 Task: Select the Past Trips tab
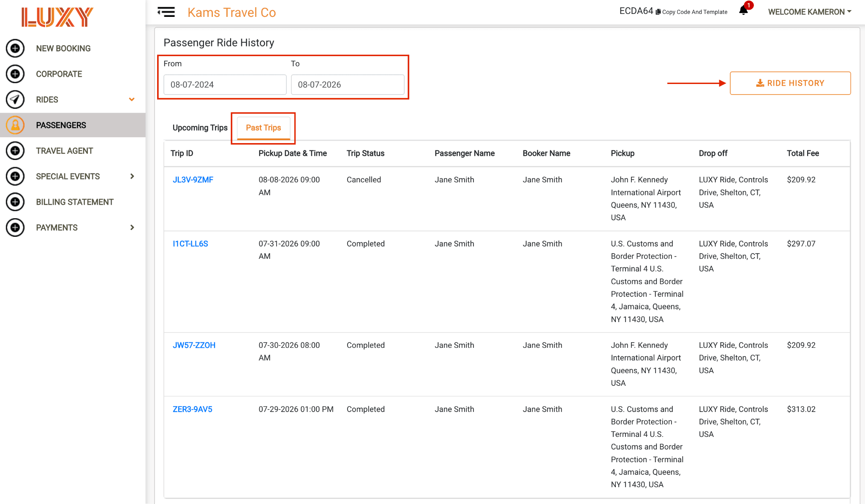coord(263,127)
